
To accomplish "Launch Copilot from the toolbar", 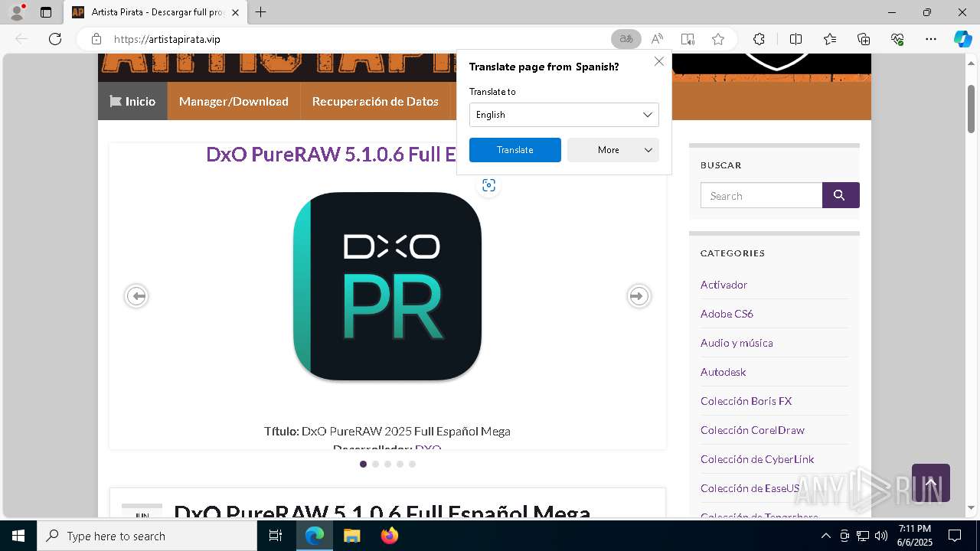I will click(x=962, y=39).
